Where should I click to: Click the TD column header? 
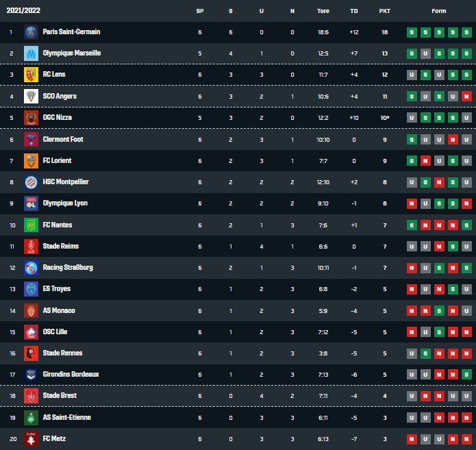pos(354,11)
